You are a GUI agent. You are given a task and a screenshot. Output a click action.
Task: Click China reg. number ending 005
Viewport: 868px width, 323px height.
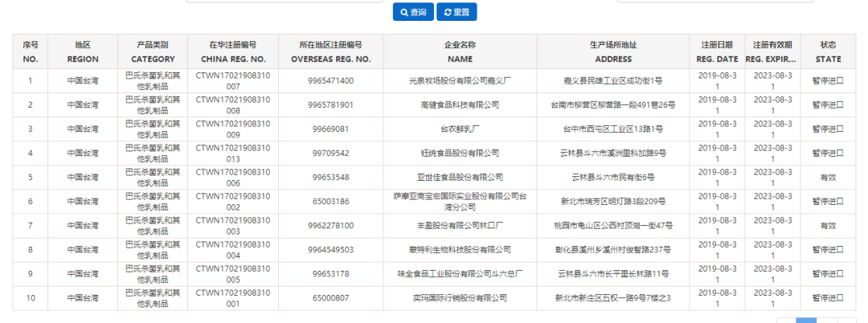click(x=233, y=274)
